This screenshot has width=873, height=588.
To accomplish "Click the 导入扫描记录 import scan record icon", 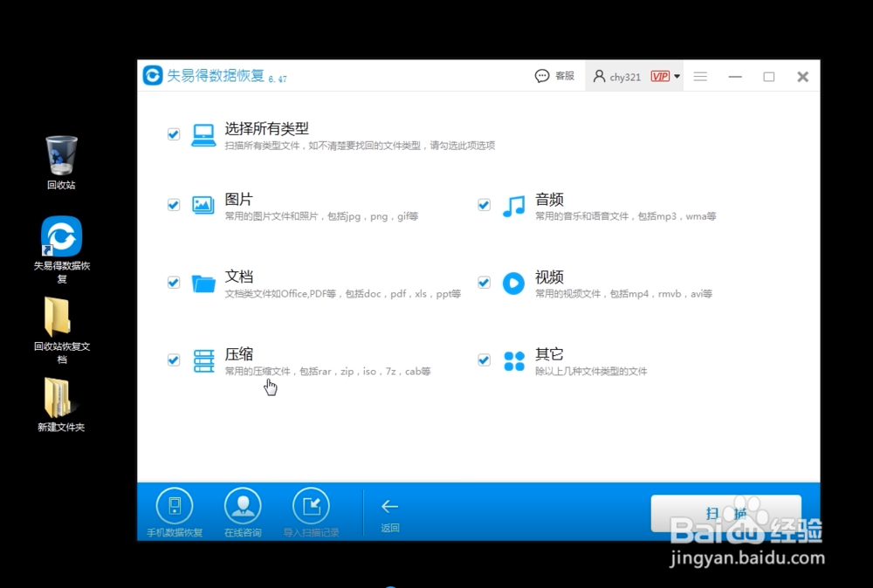I will pos(312,504).
